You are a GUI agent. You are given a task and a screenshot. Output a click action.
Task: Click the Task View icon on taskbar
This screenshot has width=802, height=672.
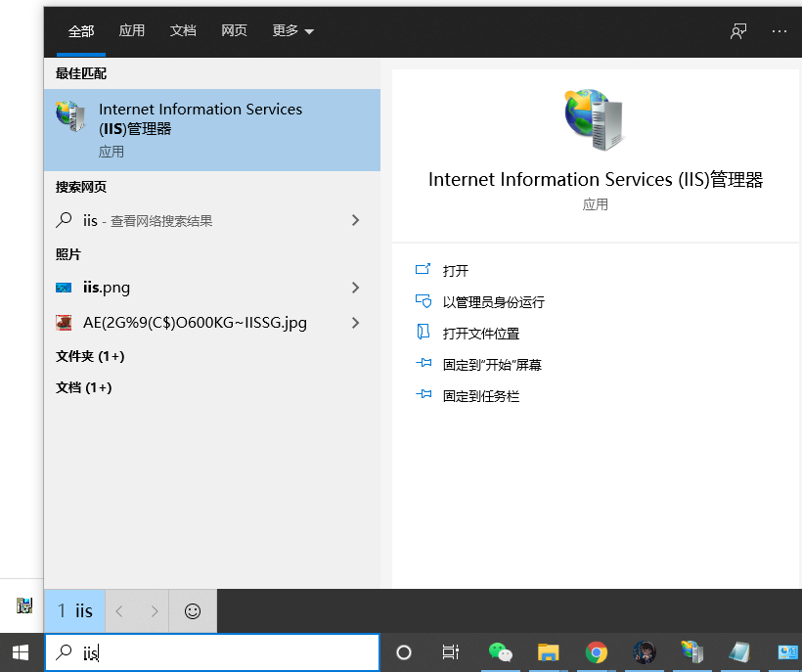point(450,651)
